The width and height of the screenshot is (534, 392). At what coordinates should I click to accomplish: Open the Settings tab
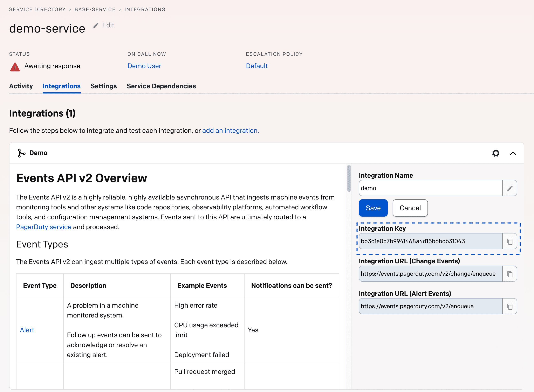(x=103, y=86)
